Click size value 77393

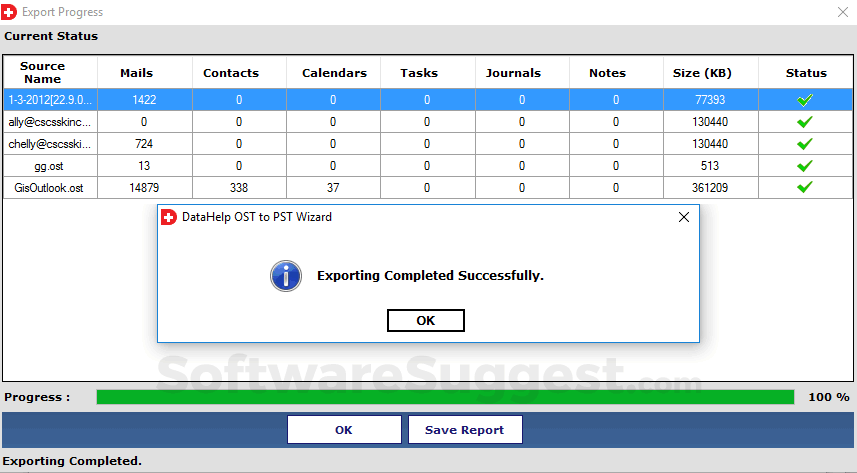[710, 100]
